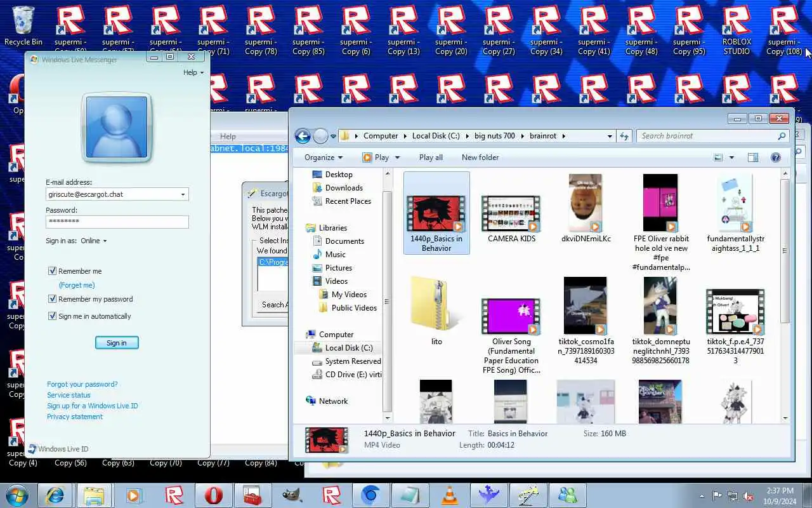Click the Messenger display picture avatar
812x508 pixels.
tap(117, 127)
